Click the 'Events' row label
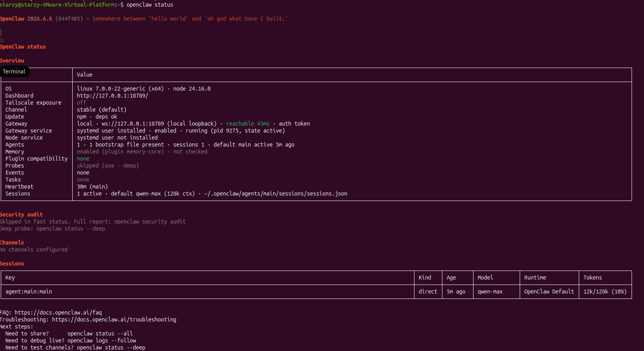Image resolution: width=644 pixels, height=351 pixels. point(15,173)
